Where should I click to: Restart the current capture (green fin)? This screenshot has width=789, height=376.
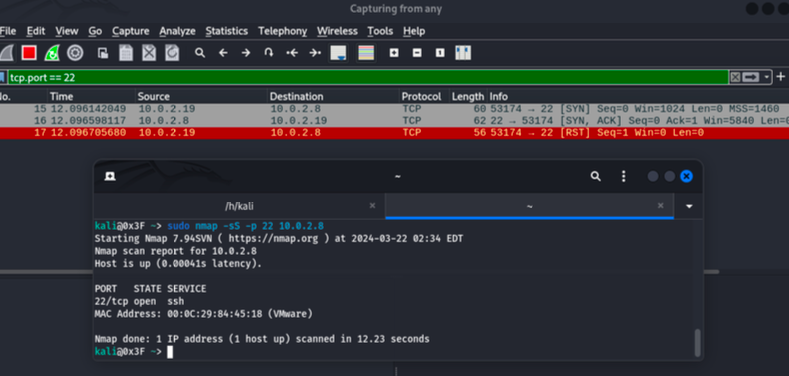pyautogui.click(x=52, y=53)
